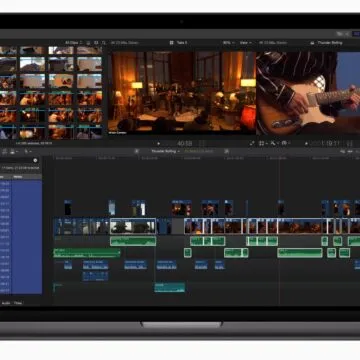360x360 pixels.
Task: Click the main viewer timecode 1:19:11
Action: click(330, 144)
